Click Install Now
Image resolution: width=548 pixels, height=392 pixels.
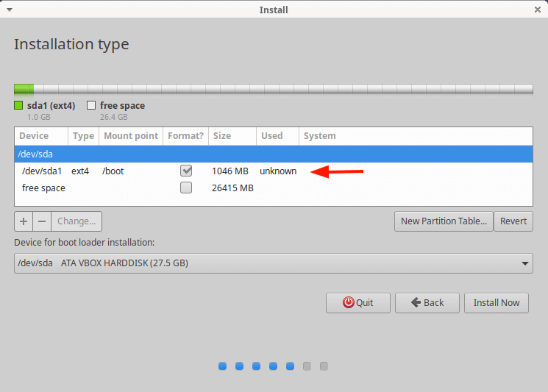pos(497,302)
